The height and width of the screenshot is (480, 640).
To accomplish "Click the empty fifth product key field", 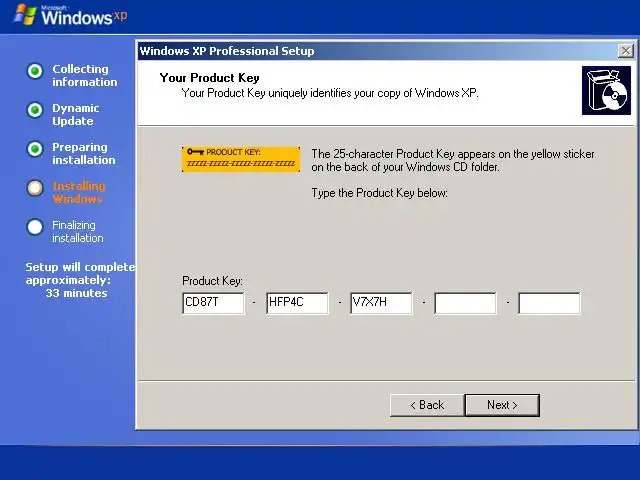I will [x=549, y=303].
